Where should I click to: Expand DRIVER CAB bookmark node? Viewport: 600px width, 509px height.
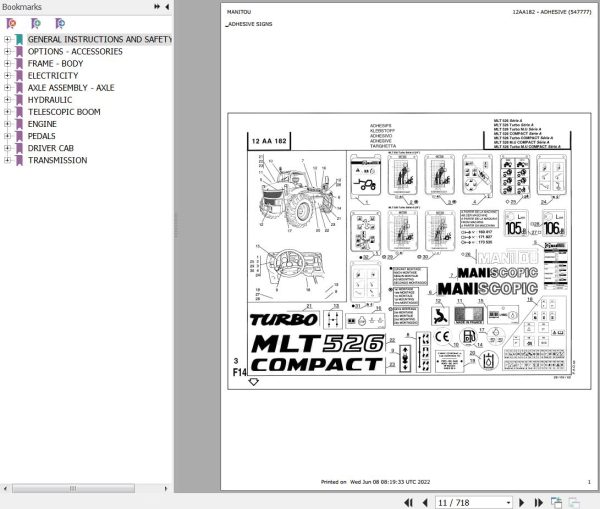click(7, 148)
